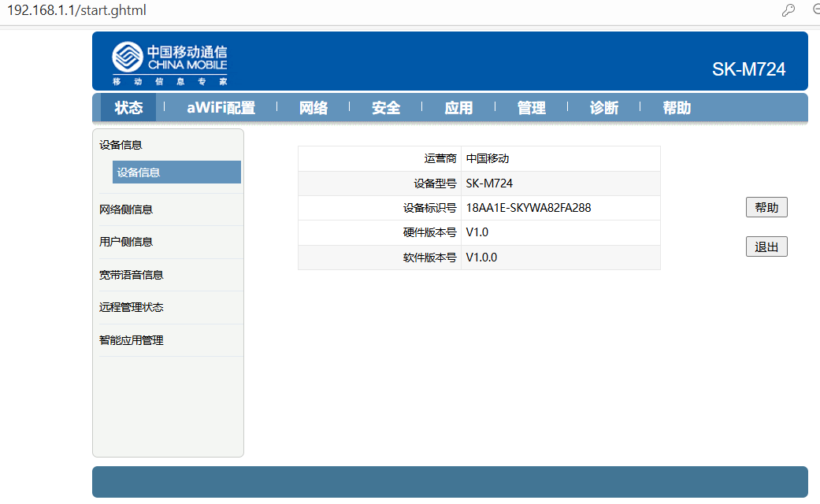Select the 应用 tab
Screen dimensions: 820x504
[x=458, y=108]
